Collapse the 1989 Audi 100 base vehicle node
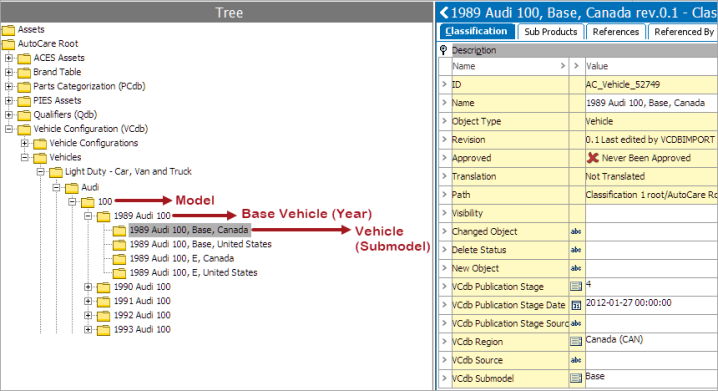Viewport: 718px width, 391px height. click(x=88, y=216)
